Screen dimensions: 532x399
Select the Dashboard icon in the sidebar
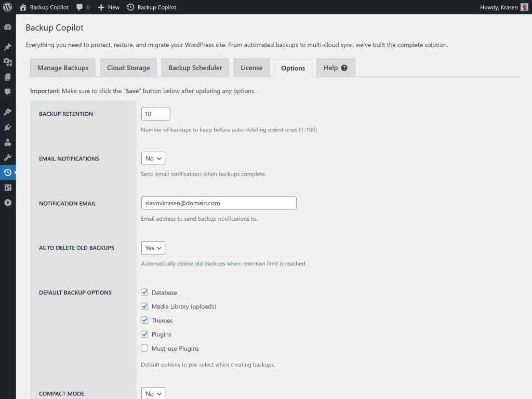(8, 26)
